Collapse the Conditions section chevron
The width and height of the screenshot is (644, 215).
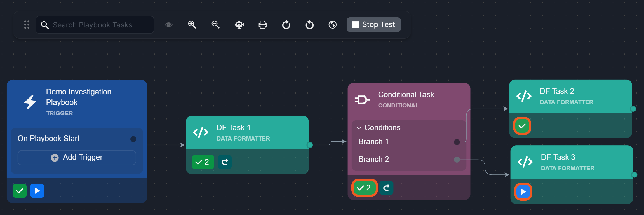point(359,128)
